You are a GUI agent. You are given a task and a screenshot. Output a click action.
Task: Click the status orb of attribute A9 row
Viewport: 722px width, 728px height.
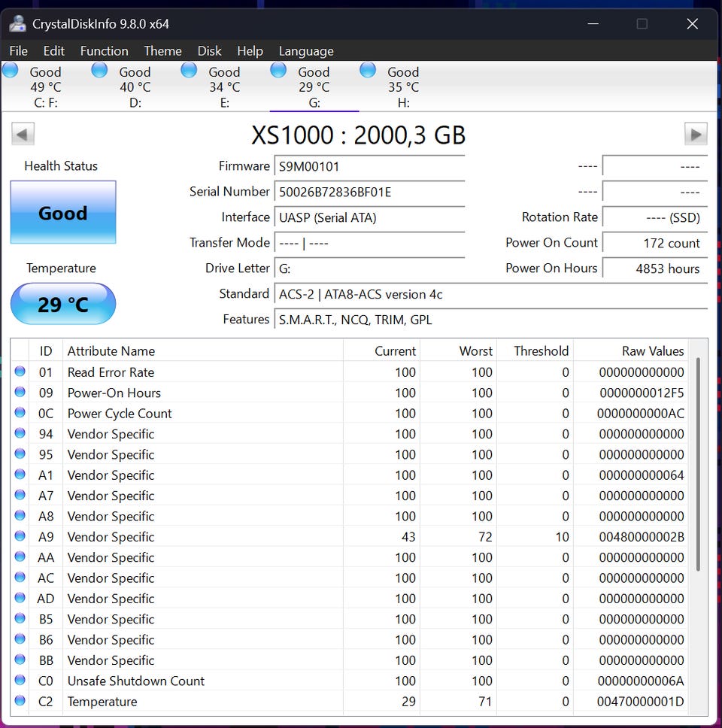(x=20, y=535)
